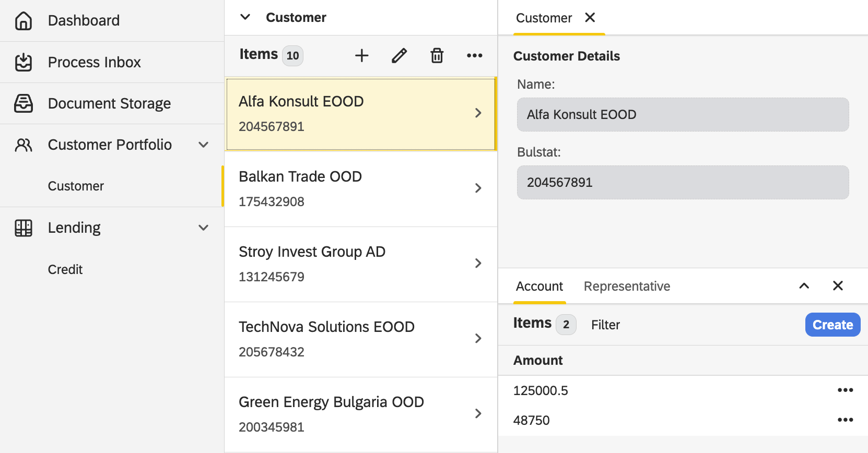Open Document Storage in the sidebar

click(x=109, y=103)
